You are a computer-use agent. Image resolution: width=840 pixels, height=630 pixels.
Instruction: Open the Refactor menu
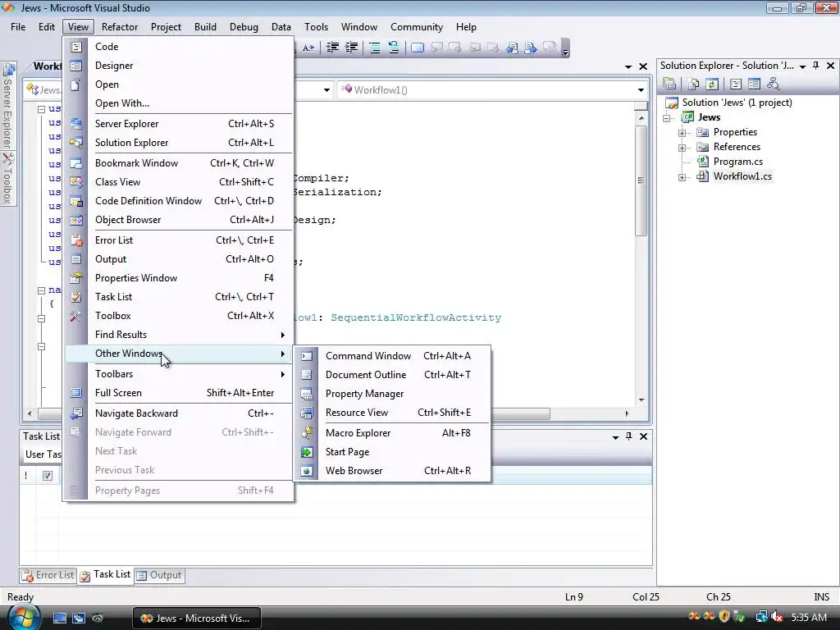(120, 27)
